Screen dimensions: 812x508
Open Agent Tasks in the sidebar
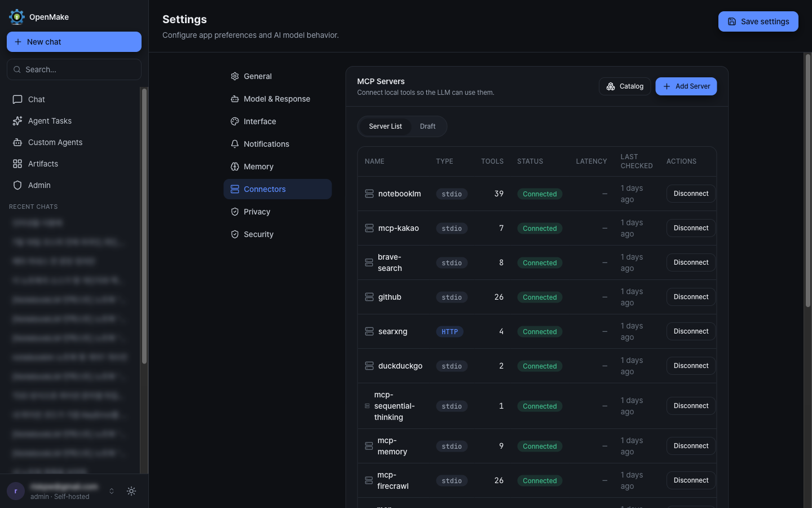click(x=73, y=121)
